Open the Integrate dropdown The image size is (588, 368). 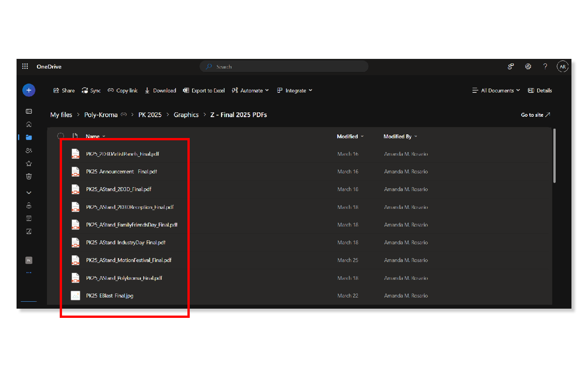pyautogui.click(x=294, y=91)
